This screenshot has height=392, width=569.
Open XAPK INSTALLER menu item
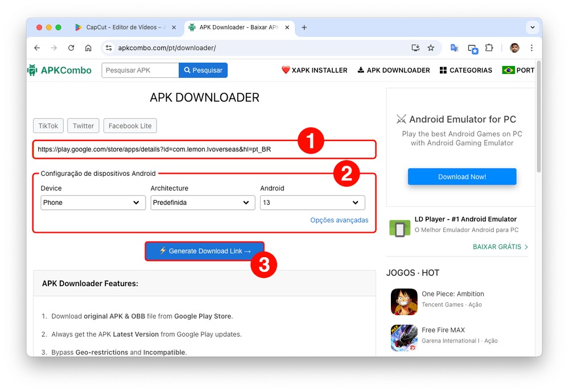[x=315, y=70]
